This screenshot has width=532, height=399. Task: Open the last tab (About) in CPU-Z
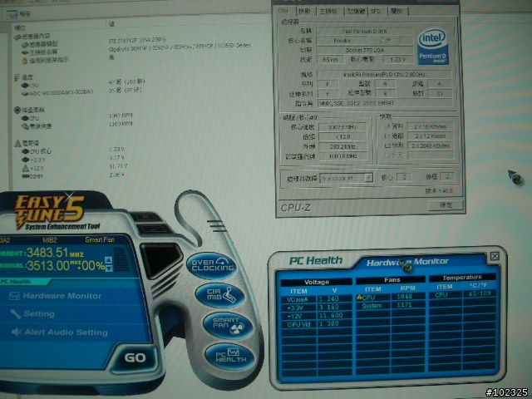pos(397,11)
